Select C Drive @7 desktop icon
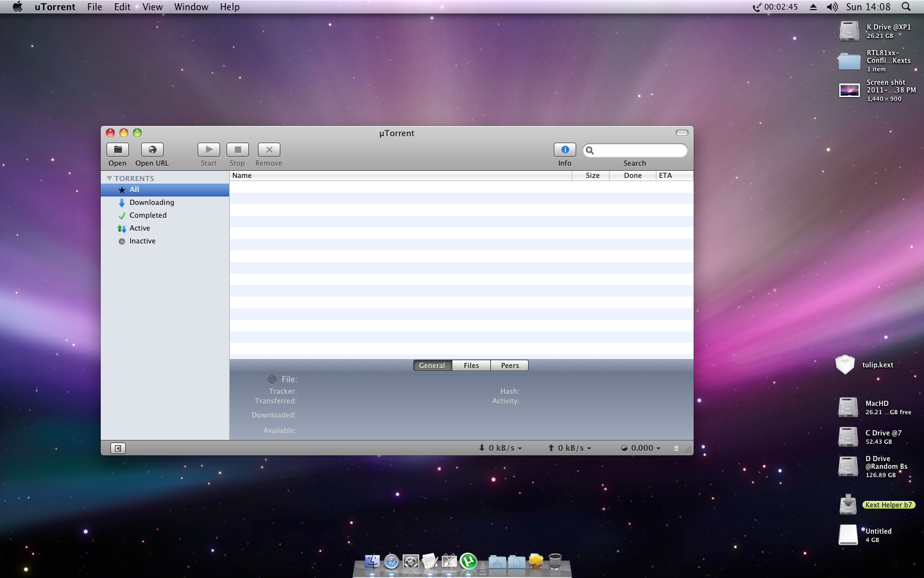The image size is (924, 578). point(848,437)
